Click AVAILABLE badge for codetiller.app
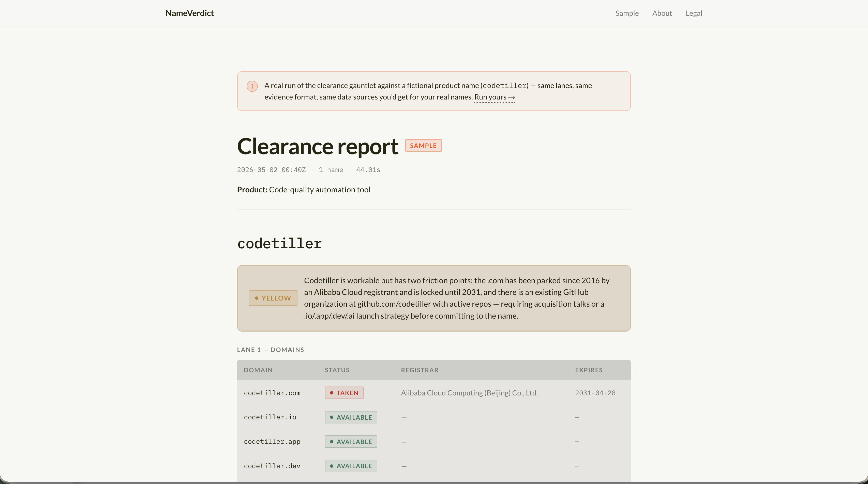Image resolution: width=868 pixels, height=484 pixels. pyautogui.click(x=351, y=442)
